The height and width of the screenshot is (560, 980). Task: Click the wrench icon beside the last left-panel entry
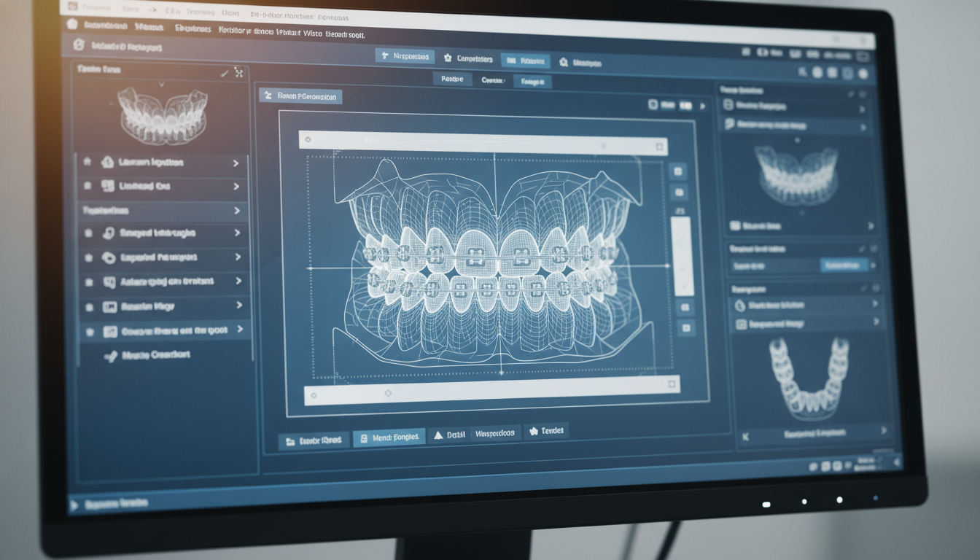tap(110, 356)
